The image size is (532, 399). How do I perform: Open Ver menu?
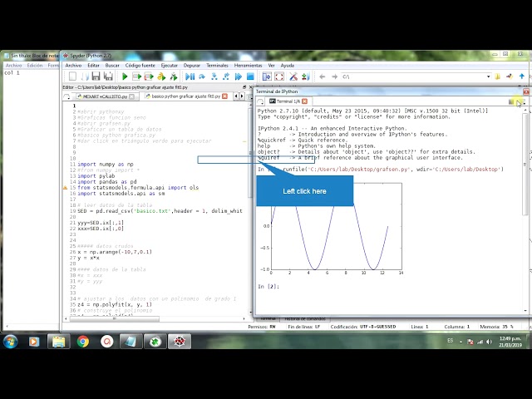pyautogui.click(x=272, y=65)
